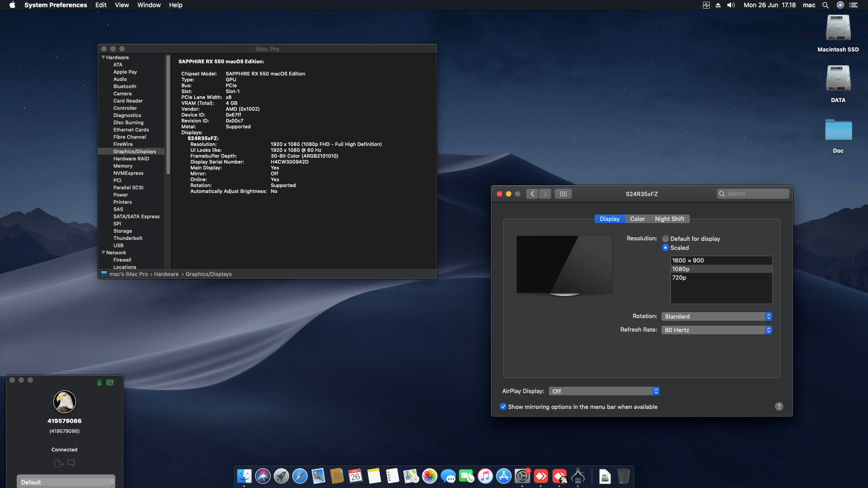Switch to the Color tab
The image size is (868, 488).
click(637, 219)
